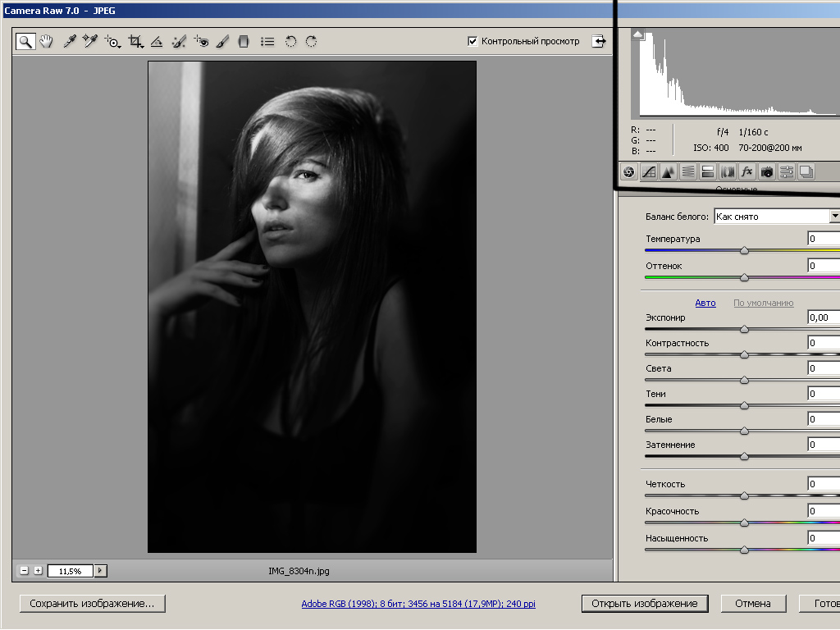
Task: Uncheck the Контрольный просмотр checkbox
Action: point(472,41)
